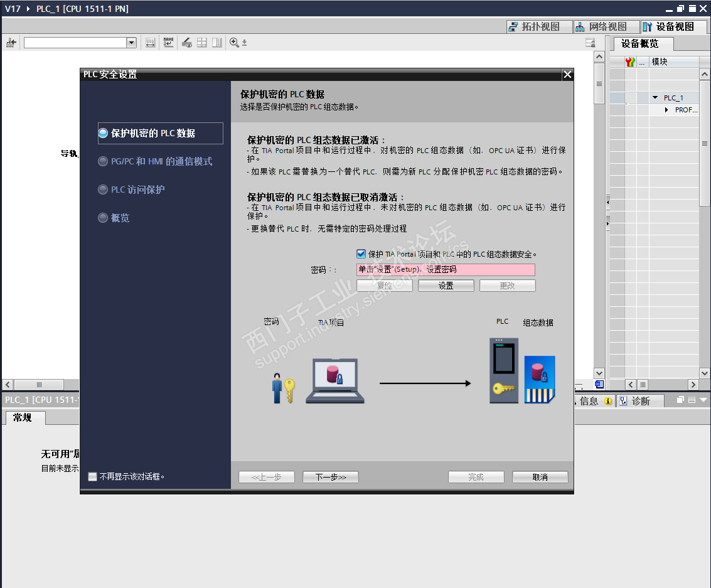The width and height of the screenshot is (711, 588).
Task: Click the device view scroll down arrow
Action: coord(599,373)
